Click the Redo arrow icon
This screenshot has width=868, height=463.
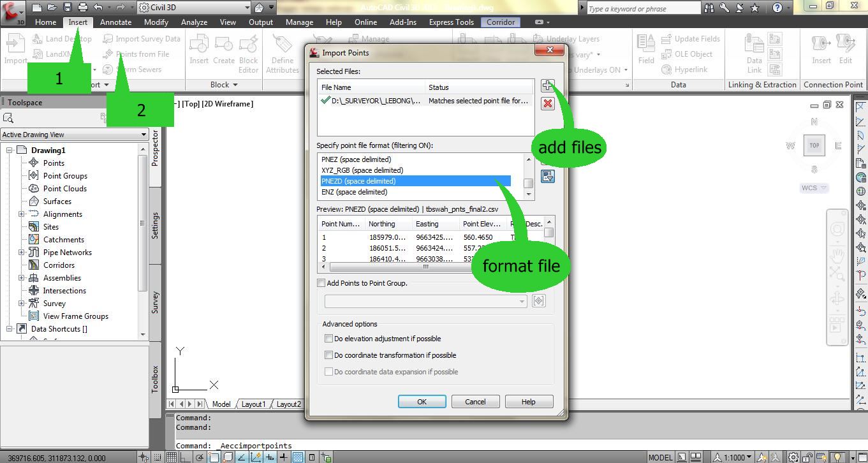click(121, 8)
